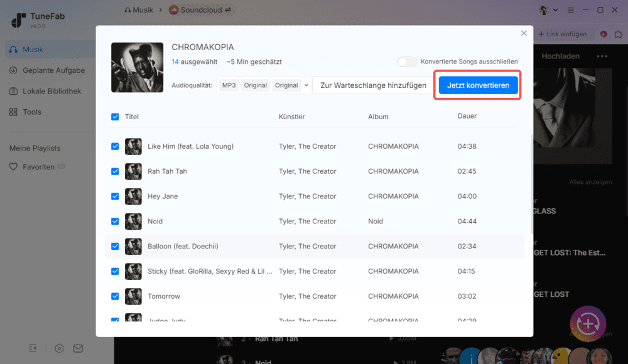This screenshot has width=628, height=364.
Task: Click the Noid album cell
Action: 376,222
